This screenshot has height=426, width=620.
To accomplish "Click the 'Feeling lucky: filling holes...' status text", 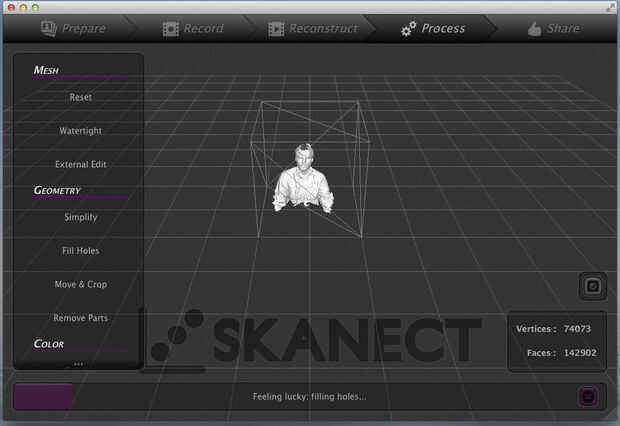I will (x=310, y=396).
